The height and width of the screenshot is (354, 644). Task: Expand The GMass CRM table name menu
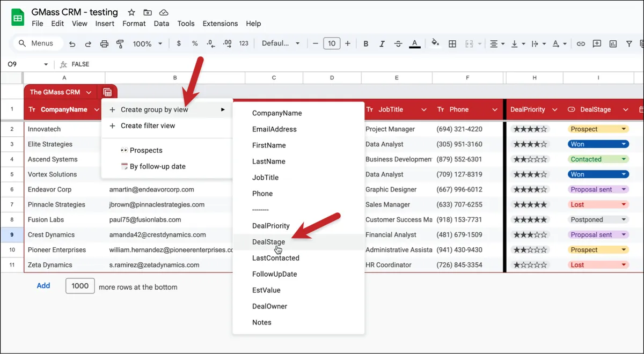89,92
